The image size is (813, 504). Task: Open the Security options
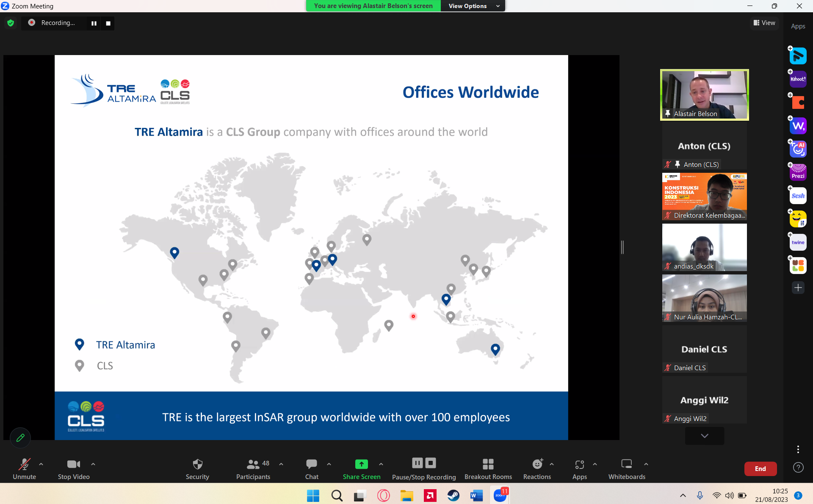click(197, 469)
